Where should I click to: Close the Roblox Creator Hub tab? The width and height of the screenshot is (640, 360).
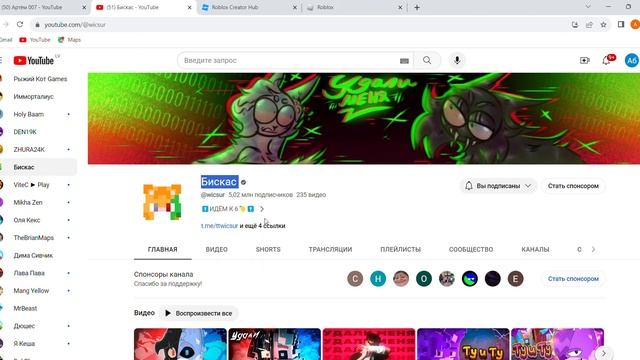pos(295,7)
